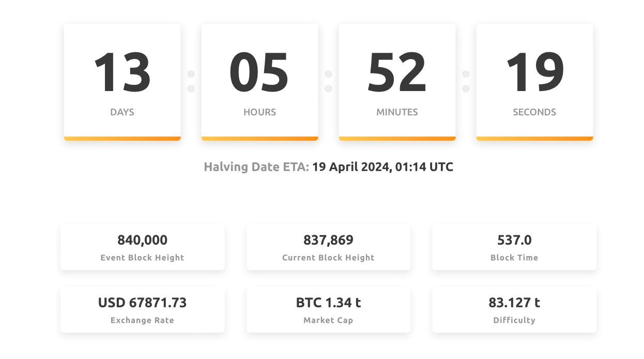The height and width of the screenshot is (359, 644).
Task: Click the Event Block Height card
Action: tap(142, 247)
